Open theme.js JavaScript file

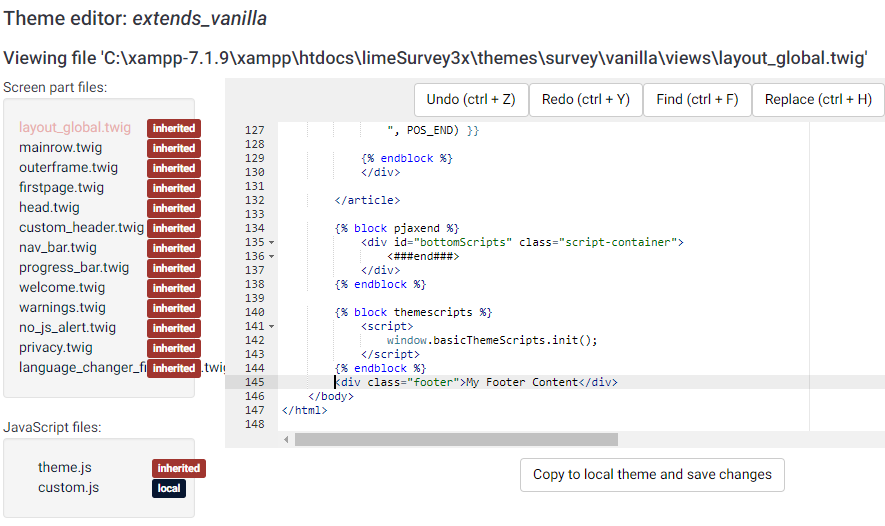[x=65, y=468]
